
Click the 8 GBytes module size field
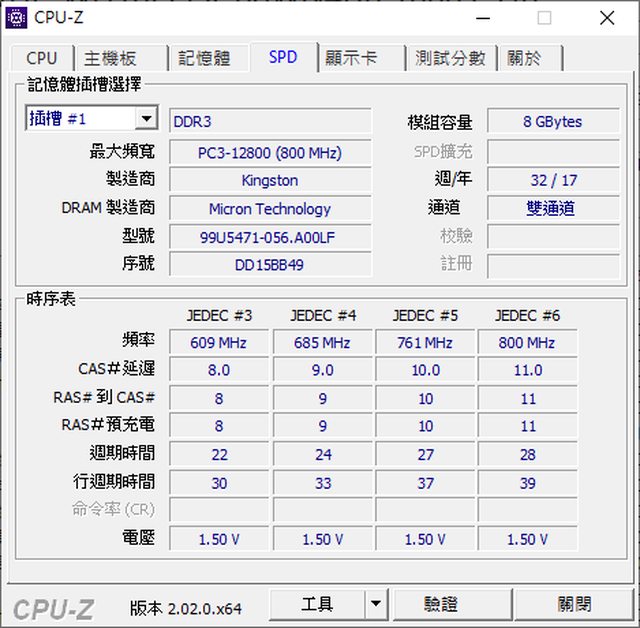[x=552, y=122]
